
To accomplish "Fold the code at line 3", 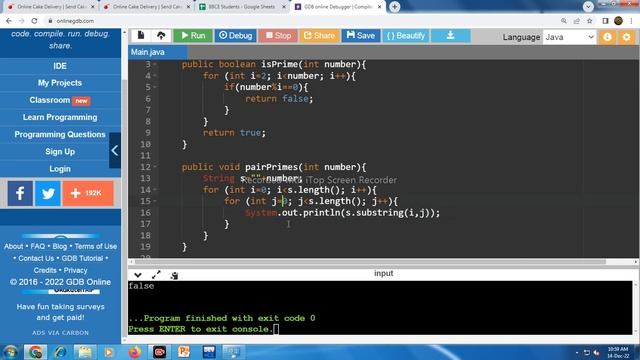I will click(x=155, y=64).
